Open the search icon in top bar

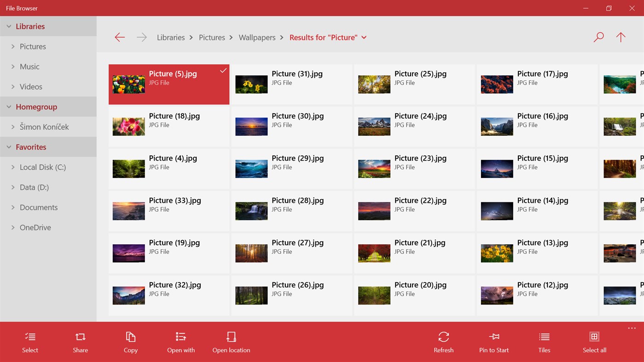(x=598, y=37)
